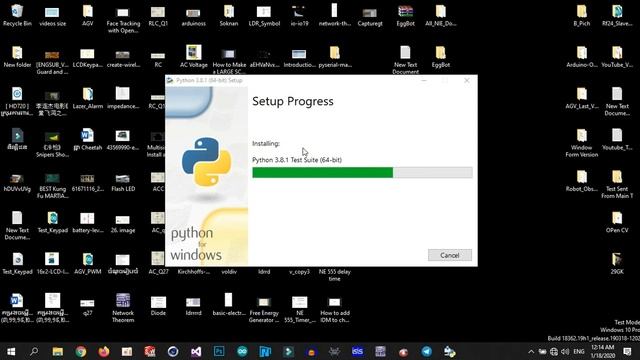The width and height of the screenshot is (640, 360).
Task: Open the Recycle Bin desktop icon
Action: (x=17, y=16)
